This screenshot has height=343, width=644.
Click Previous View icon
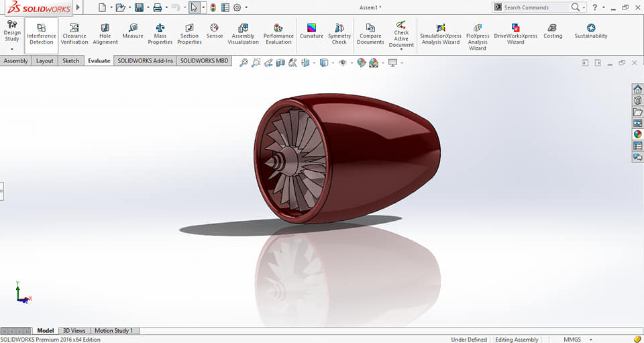tap(268, 63)
